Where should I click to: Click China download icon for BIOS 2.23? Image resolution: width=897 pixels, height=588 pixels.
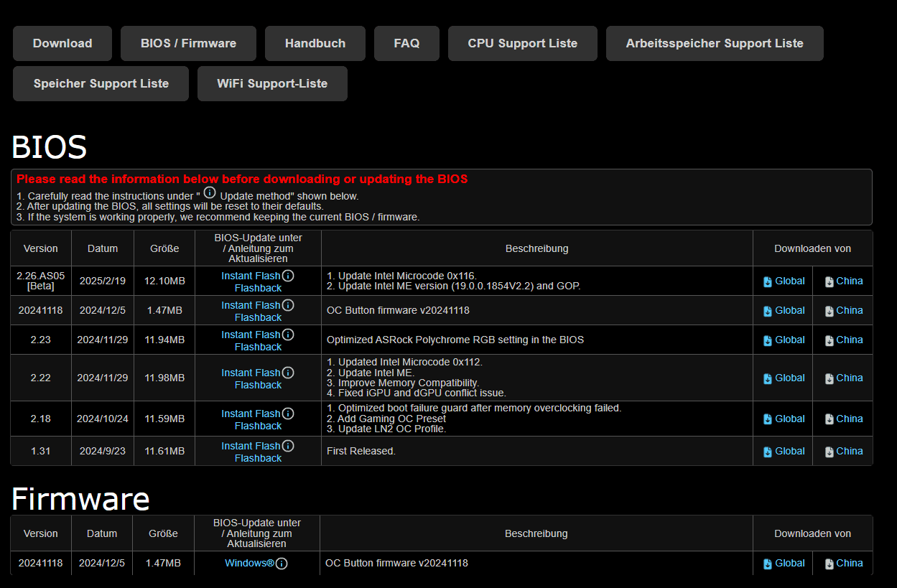pos(829,340)
